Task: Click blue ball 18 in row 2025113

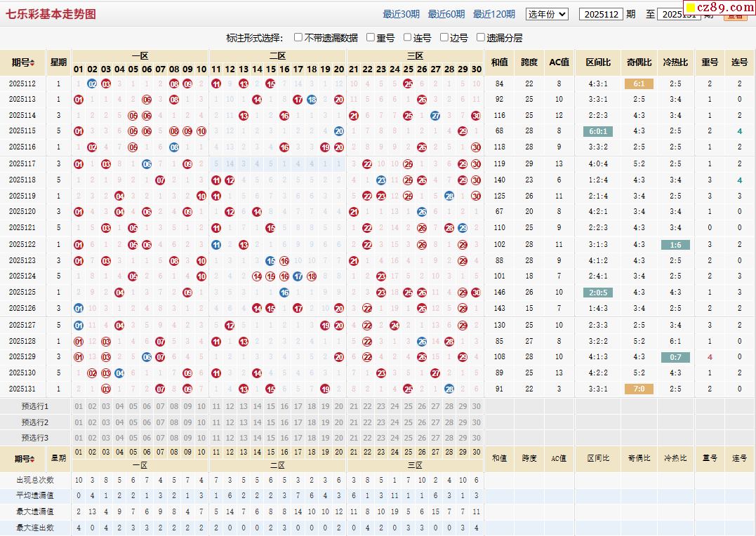Action: point(311,100)
